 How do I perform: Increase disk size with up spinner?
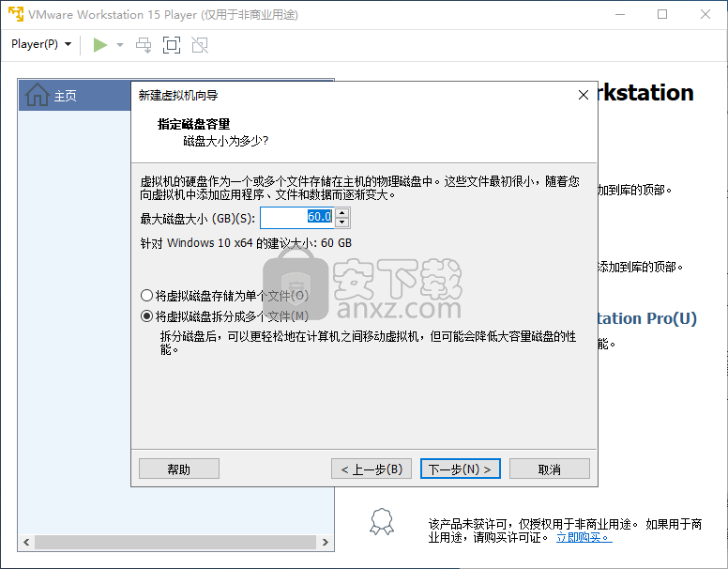pos(342,212)
